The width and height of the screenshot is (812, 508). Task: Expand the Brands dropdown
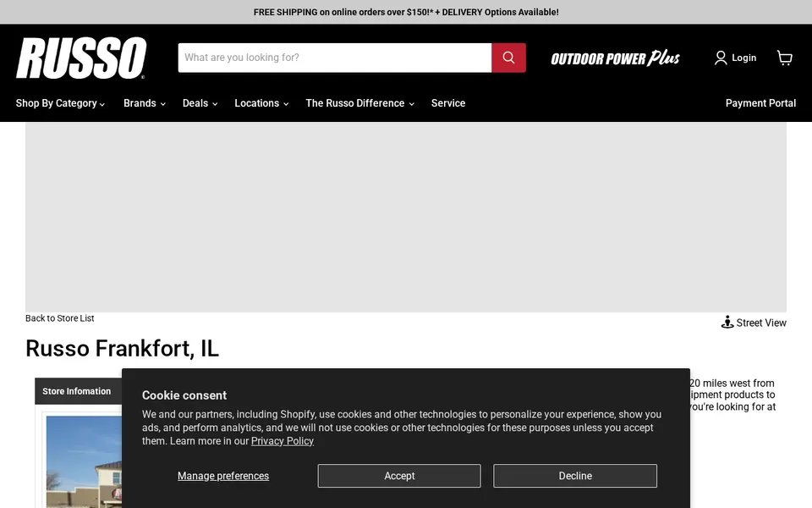[x=145, y=103]
